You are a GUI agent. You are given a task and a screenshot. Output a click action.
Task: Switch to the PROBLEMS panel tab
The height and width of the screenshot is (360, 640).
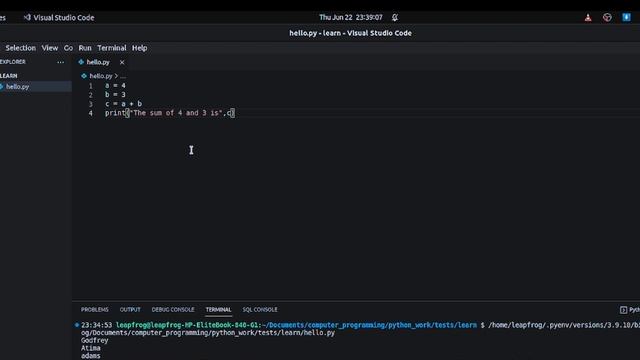[95, 310]
